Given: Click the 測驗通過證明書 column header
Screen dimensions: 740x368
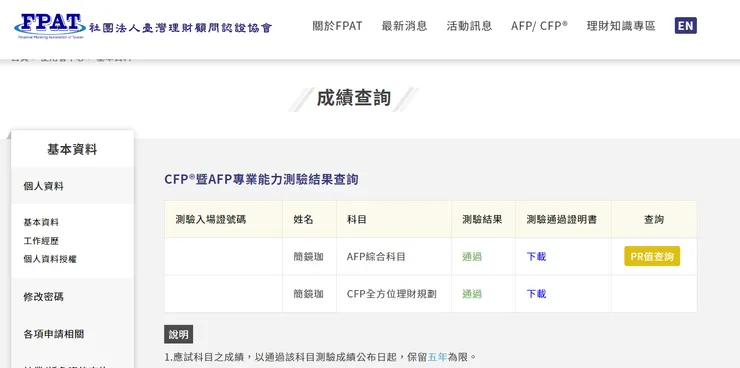Looking at the screenshot, I should [x=562, y=219].
